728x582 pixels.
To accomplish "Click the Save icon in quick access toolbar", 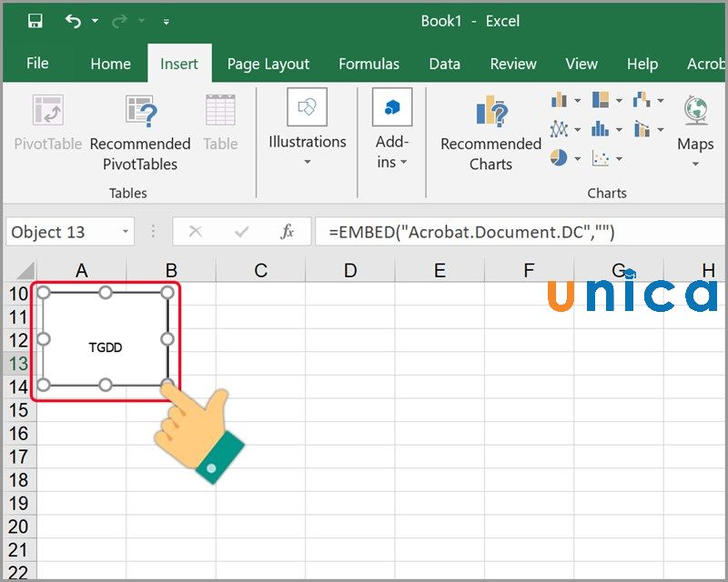I will 35,21.
